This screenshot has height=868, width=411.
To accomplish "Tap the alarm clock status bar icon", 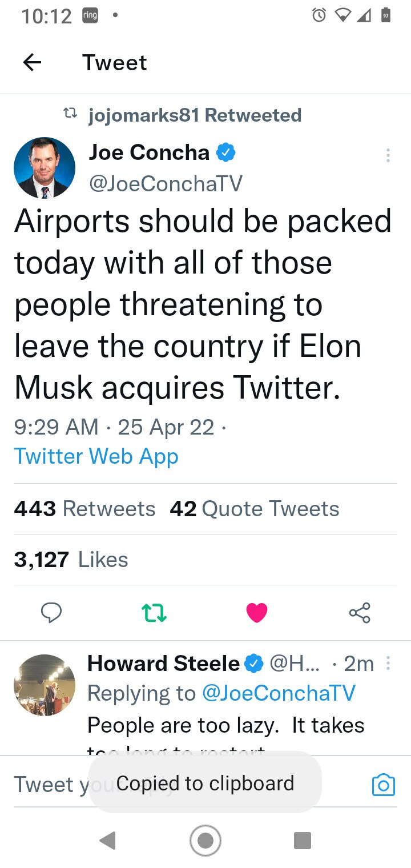I will (x=320, y=15).
